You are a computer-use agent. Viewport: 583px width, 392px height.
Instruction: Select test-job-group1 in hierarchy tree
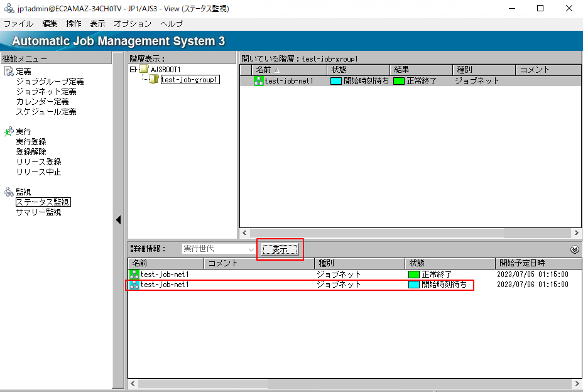coord(190,80)
